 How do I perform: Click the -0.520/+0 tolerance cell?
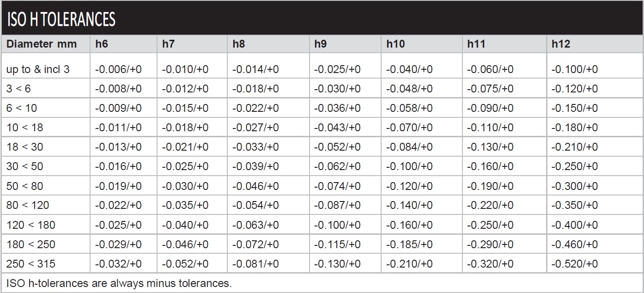click(575, 264)
